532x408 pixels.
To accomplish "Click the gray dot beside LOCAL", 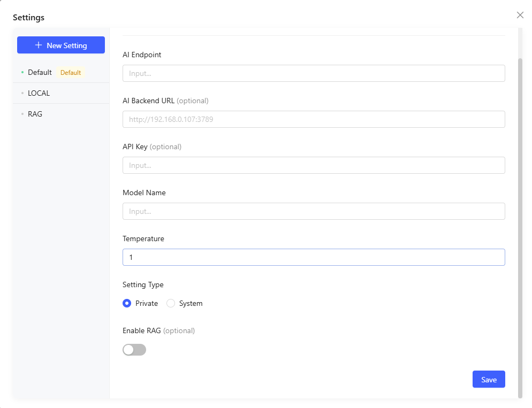I will click(x=22, y=93).
